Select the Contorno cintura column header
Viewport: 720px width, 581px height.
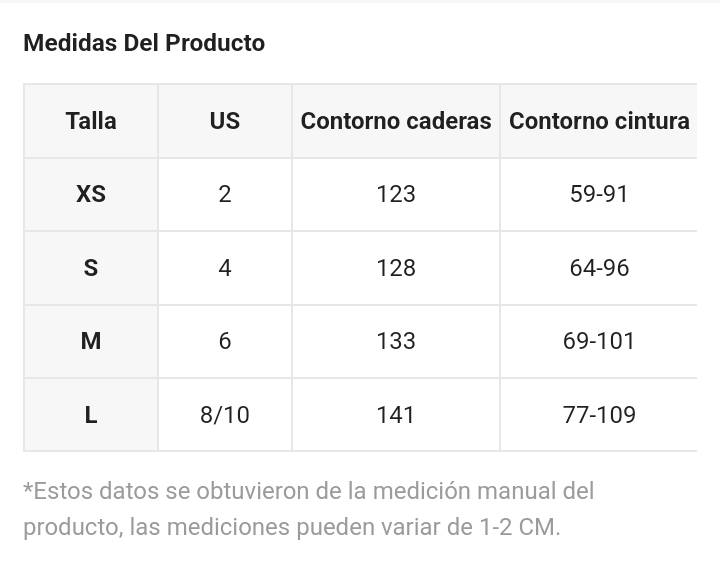tap(599, 121)
